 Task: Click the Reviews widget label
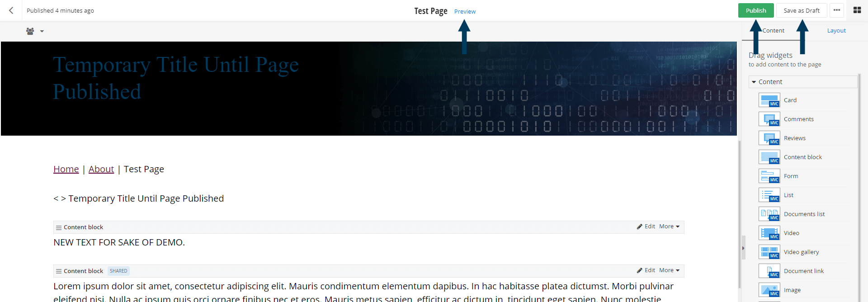click(795, 138)
